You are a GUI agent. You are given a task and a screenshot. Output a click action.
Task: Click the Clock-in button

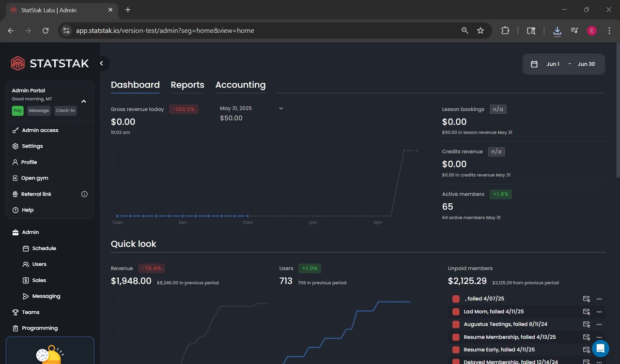[x=65, y=111]
